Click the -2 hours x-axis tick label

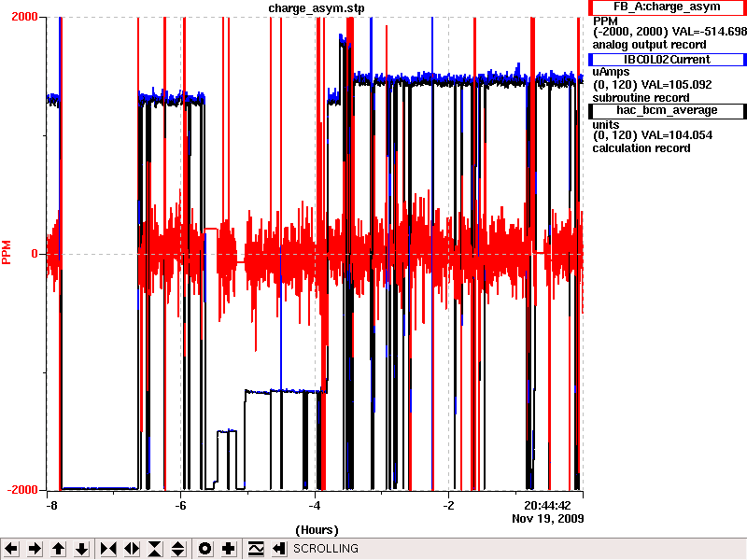(x=449, y=505)
